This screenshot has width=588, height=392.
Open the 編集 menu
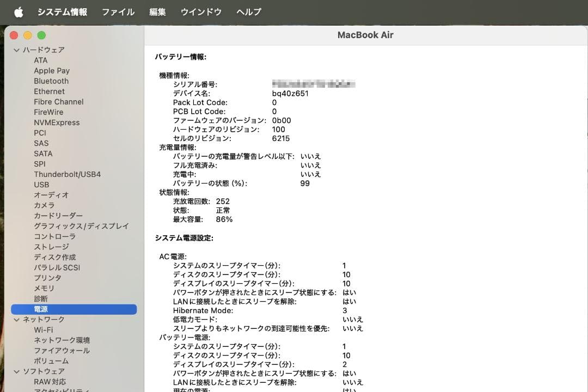pos(157,11)
